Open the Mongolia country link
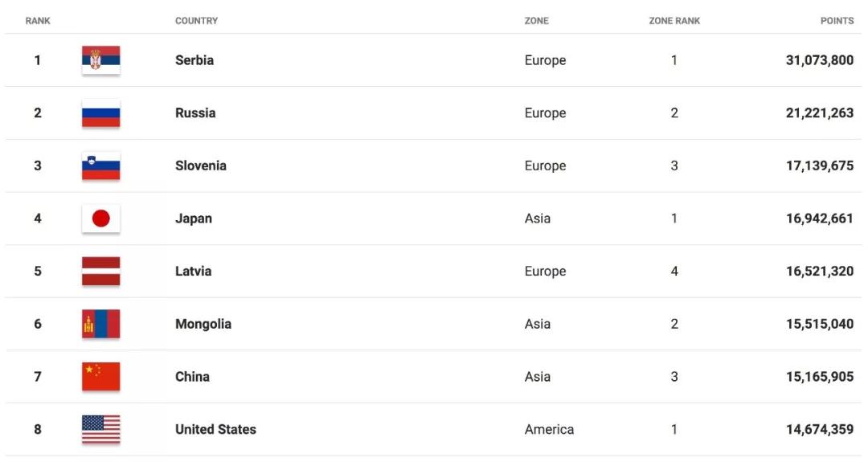868x462 pixels. tap(203, 324)
